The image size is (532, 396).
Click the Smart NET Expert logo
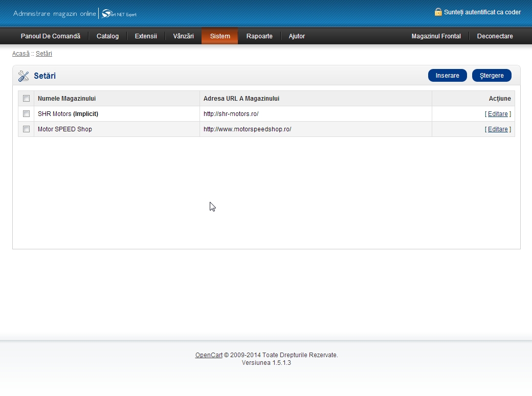119,14
